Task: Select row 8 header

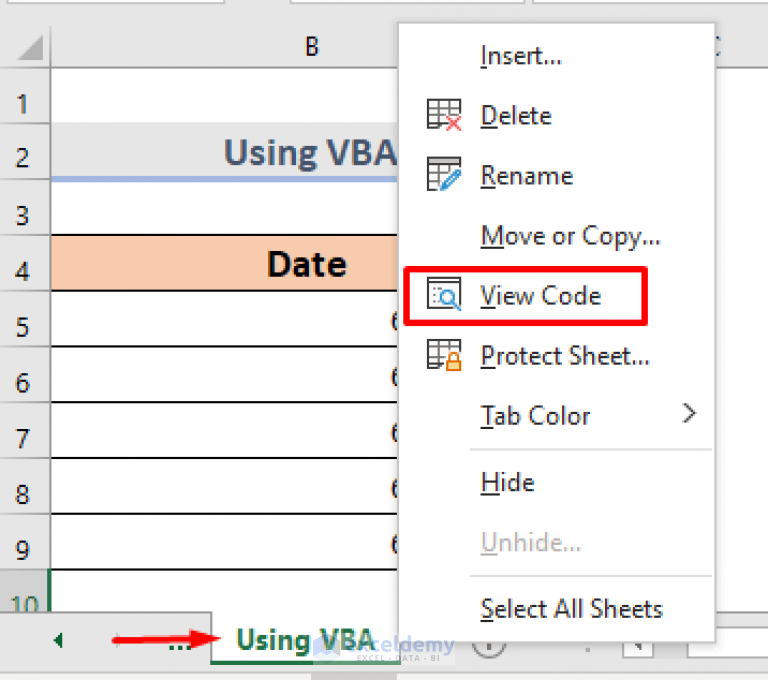Action: (24, 487)
